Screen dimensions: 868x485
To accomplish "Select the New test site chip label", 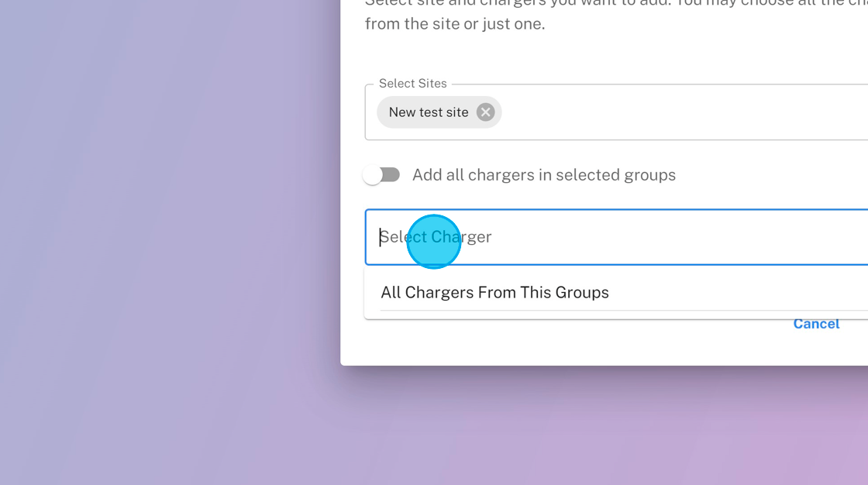I will pos(428,112).
